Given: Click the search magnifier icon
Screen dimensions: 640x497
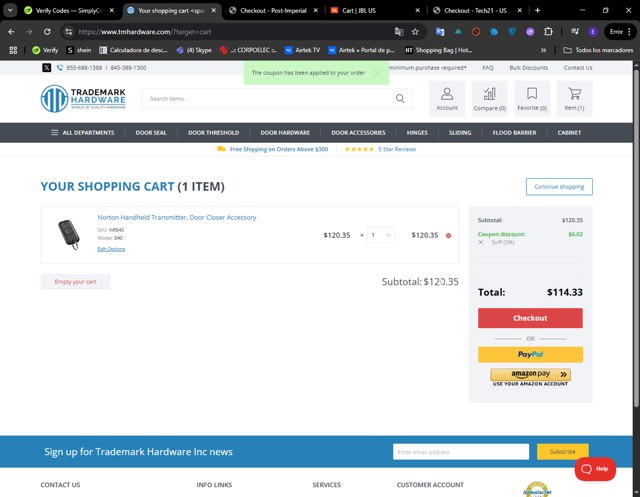Looking at the screenshot, I should pos(400,98).
